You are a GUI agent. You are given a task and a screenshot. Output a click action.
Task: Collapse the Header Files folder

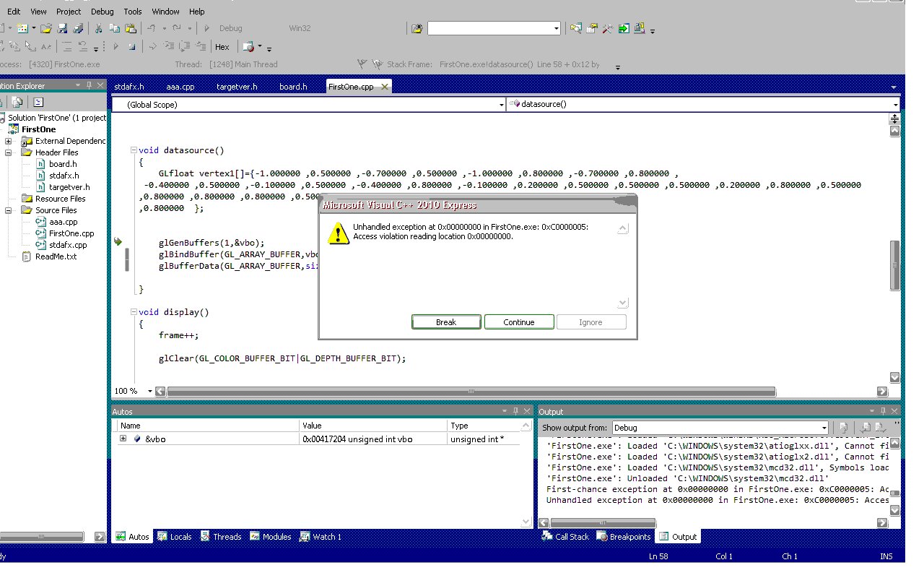(x=9, y=152)
